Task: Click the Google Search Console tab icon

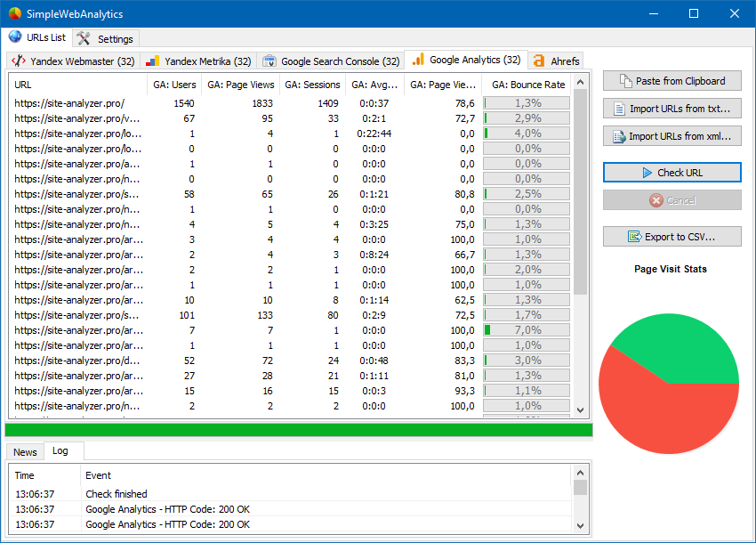Action: tap(269, 61)
